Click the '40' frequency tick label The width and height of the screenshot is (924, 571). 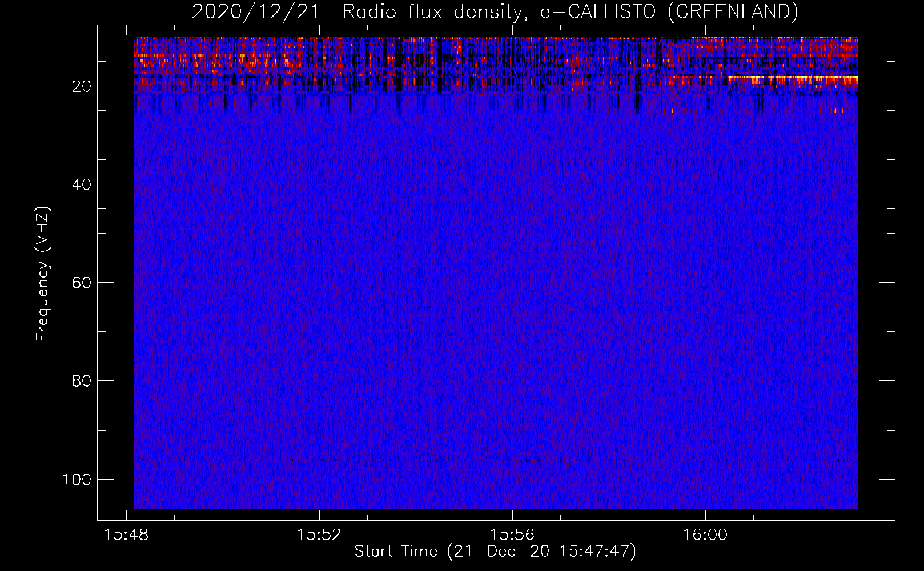pos(82,184)
